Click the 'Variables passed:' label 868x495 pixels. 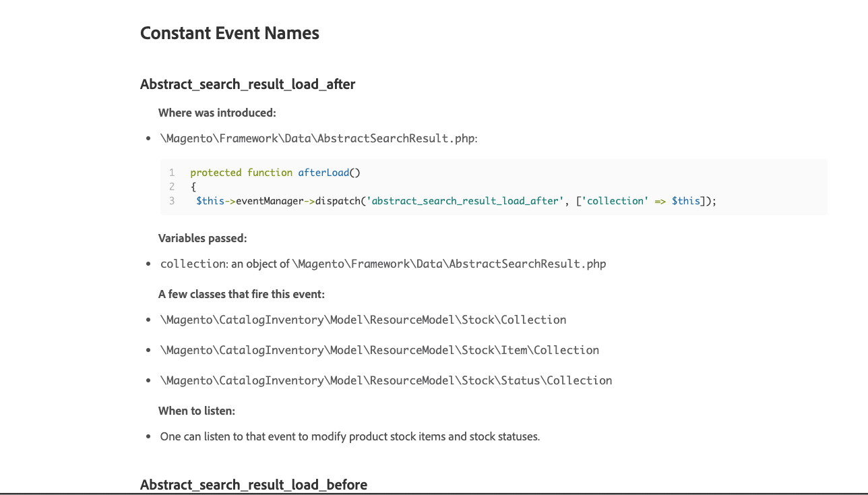(x=203, y=238)
